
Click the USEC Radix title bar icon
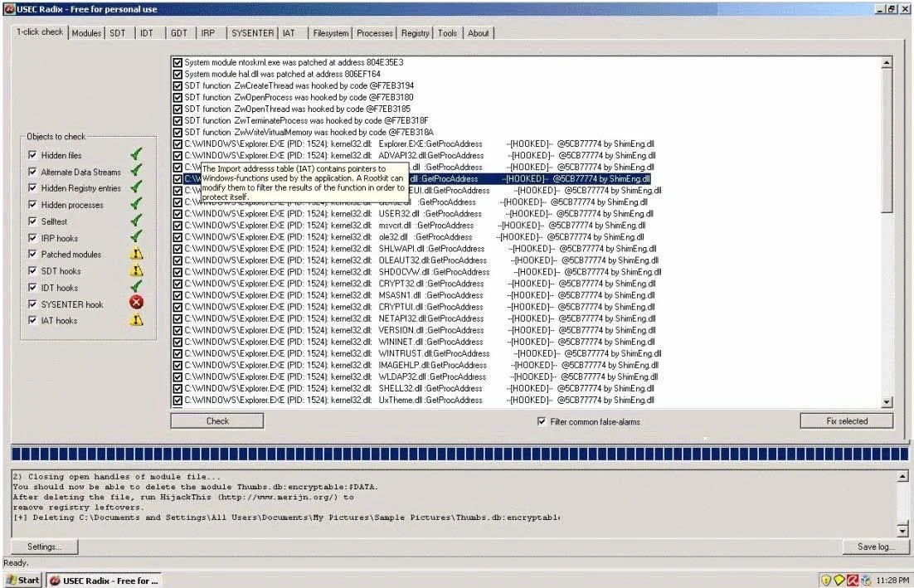(x=9, y=9)
